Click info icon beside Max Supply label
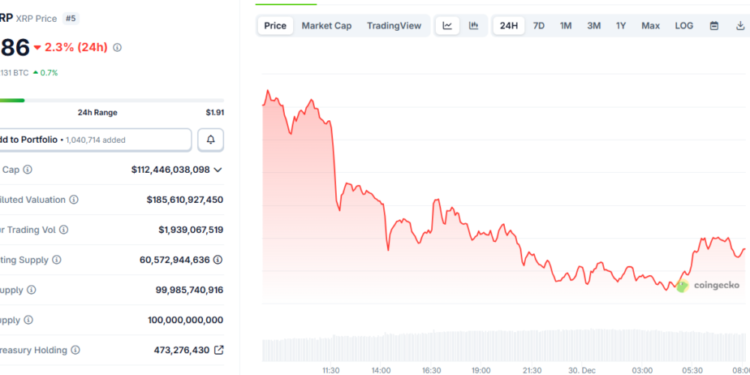 pyautogui.click(x=28, y=320)
